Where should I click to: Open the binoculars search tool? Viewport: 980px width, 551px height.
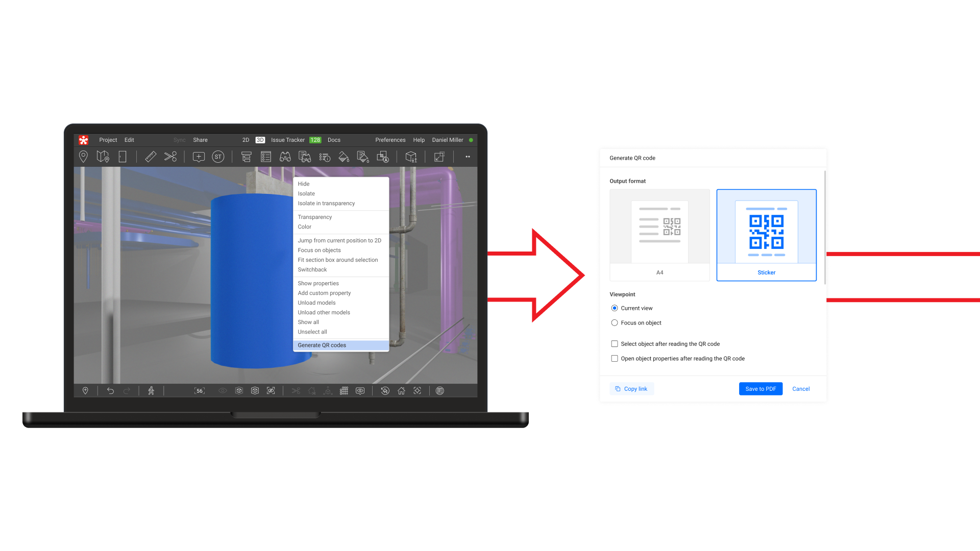tap(285, 157)
